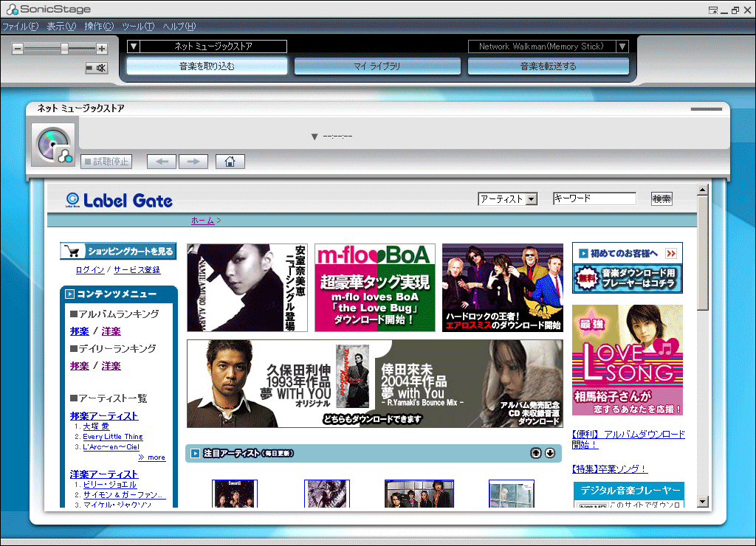Open the Every Little Thing artist link
Viewport: 756px width, 546px height.
(113, 437)
